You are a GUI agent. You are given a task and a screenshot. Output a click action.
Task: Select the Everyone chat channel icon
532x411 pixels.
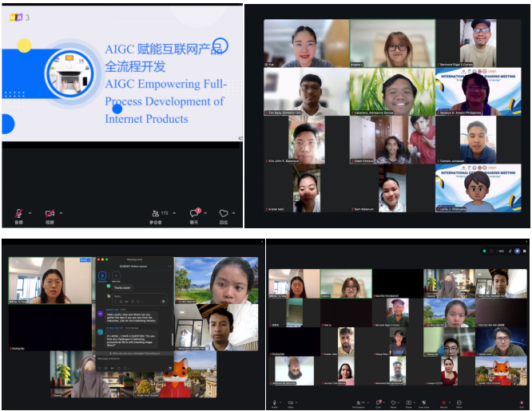[102, 275]
